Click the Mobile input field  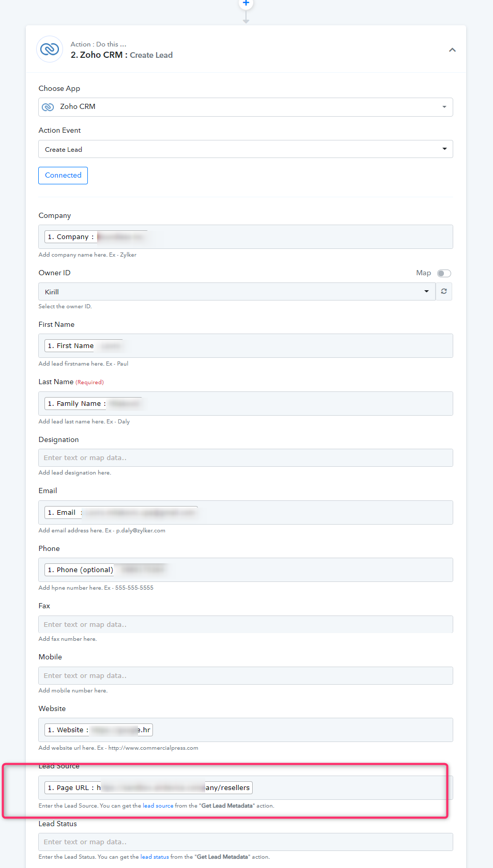click(x=245, y=675)
